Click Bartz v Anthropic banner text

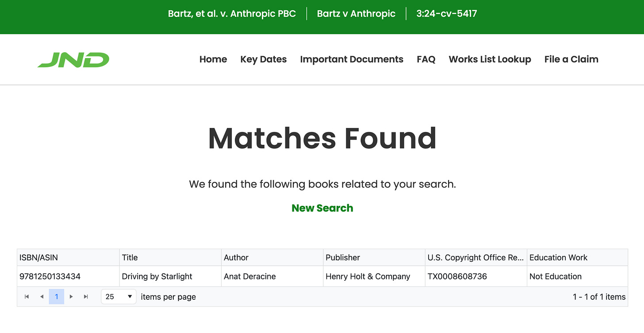(356, 14)
